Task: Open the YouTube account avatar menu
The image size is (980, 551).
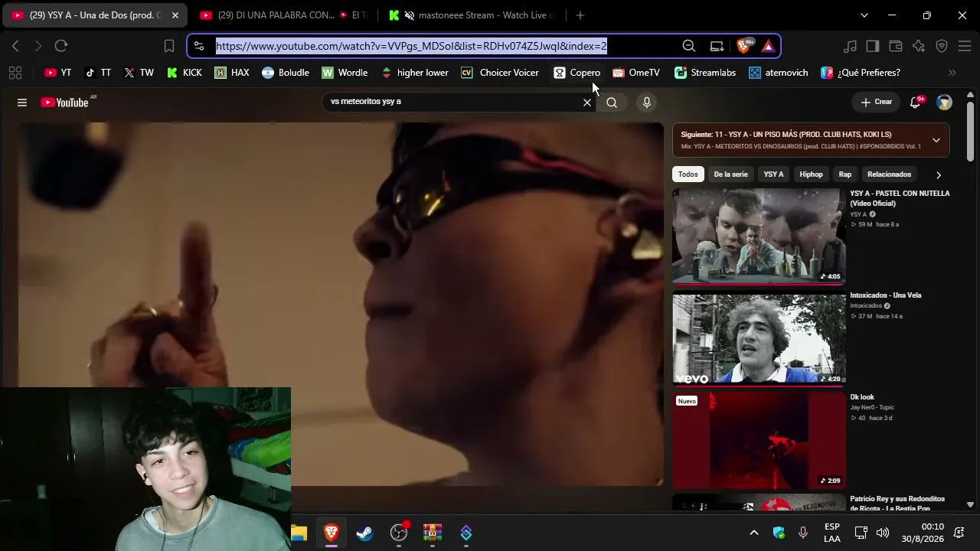Action: tap(945, 103)
